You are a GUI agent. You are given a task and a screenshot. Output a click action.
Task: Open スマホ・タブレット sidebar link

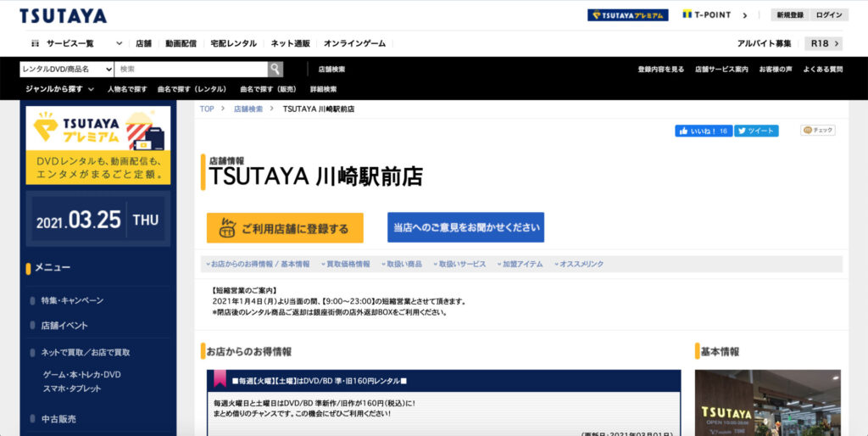pos(72,388)
